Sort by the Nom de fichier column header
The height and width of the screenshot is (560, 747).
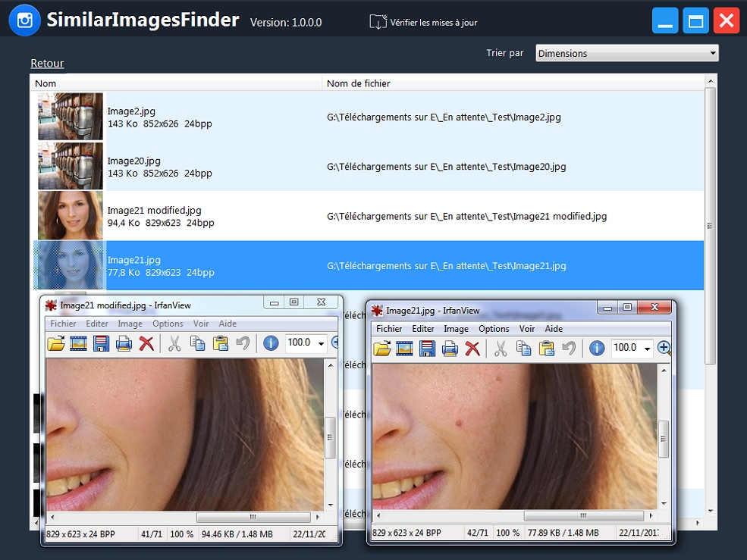pos(513,83)
